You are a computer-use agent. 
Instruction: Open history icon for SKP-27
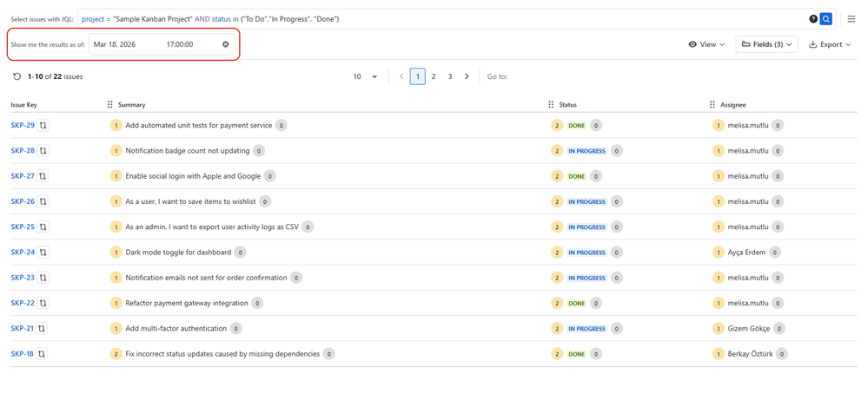pyautogui.click(x=43, y=176)
